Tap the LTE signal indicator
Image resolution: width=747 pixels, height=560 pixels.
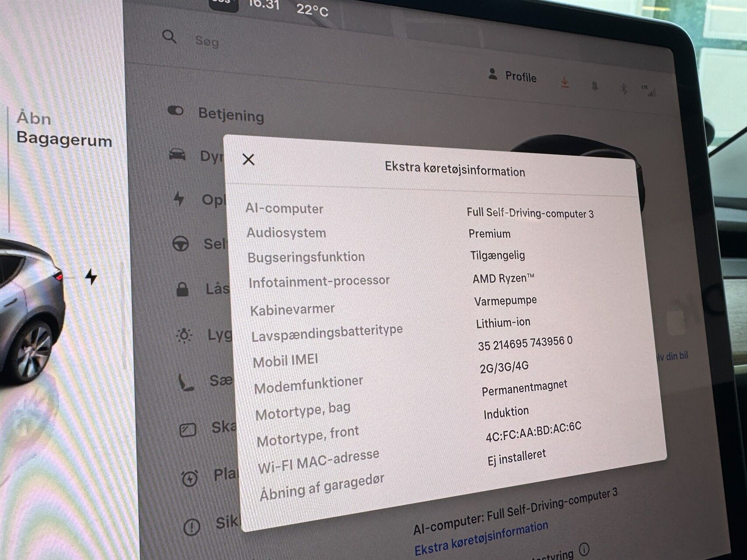click(649, 91)
